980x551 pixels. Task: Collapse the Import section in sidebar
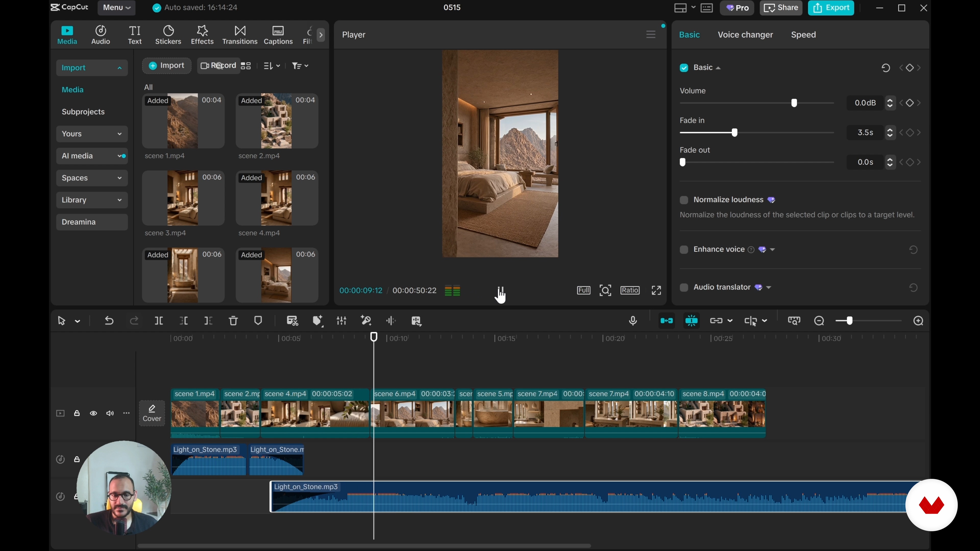(92, 68)
